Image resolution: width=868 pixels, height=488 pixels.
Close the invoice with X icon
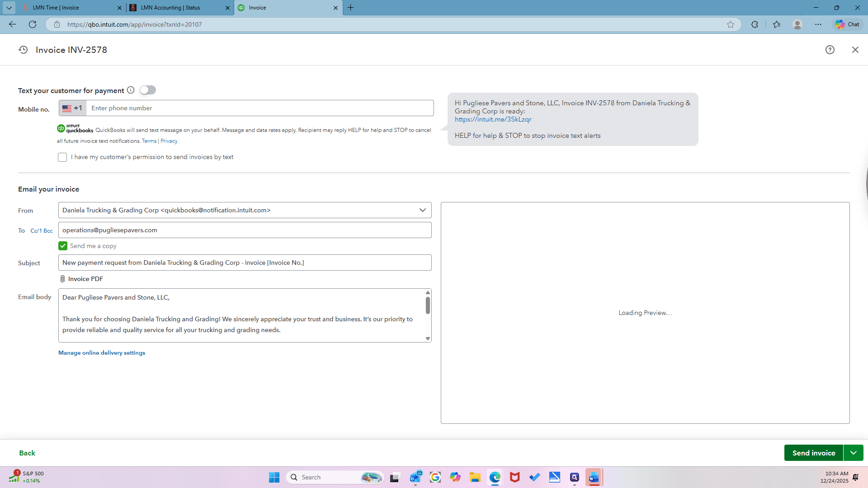[x=855, y=50]
